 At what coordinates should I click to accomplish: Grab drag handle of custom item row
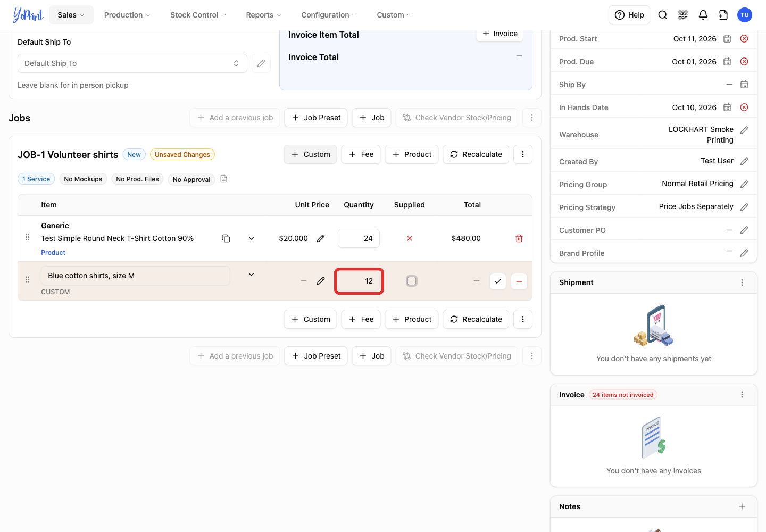coord(28,280)
